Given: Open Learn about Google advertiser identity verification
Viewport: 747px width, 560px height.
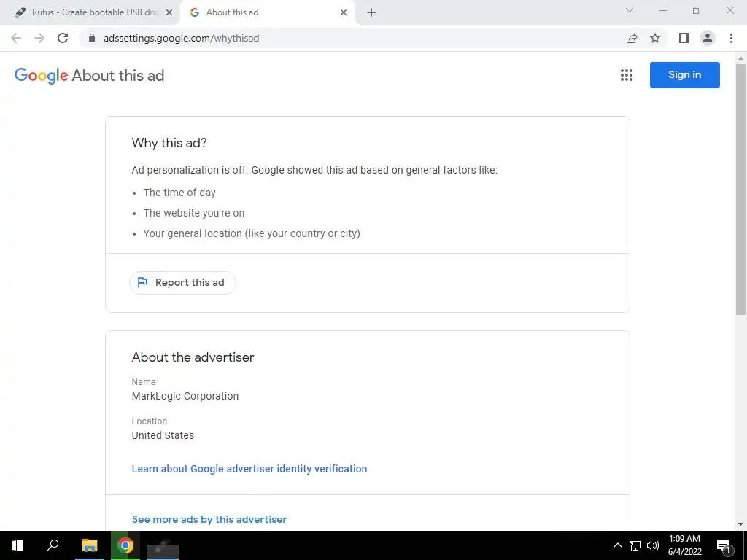Looking at the screenshot, I should tap(249, 469).
